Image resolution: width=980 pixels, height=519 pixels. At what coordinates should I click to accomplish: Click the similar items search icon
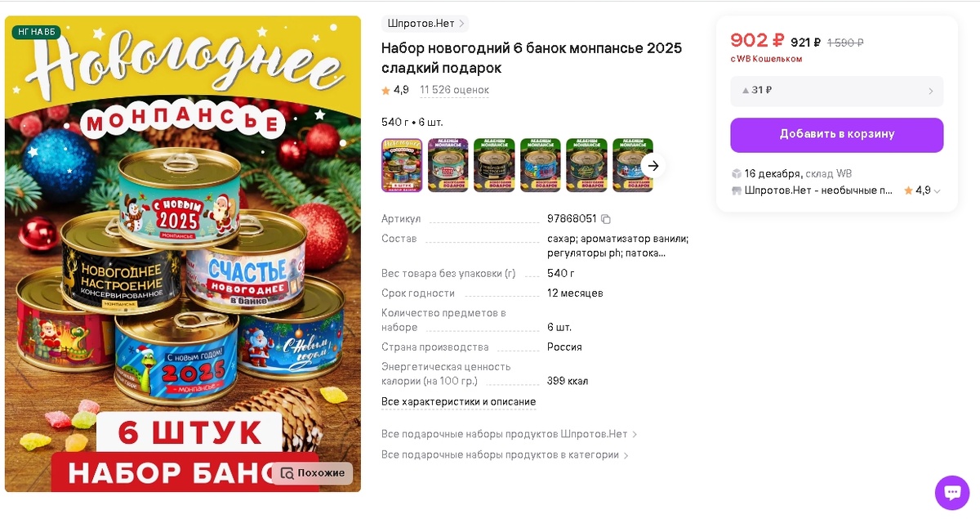pos(287,473)
